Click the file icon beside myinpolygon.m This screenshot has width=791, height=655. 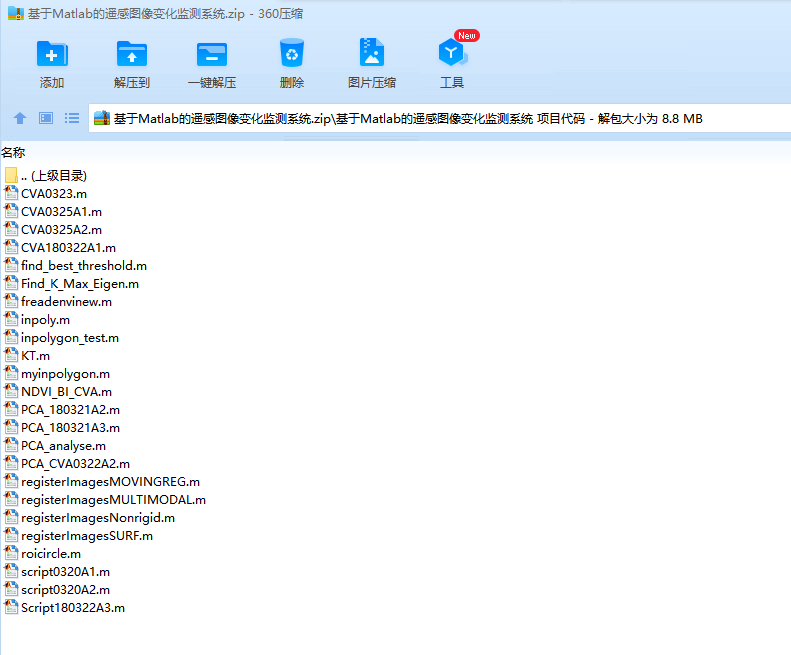[11, 373]
